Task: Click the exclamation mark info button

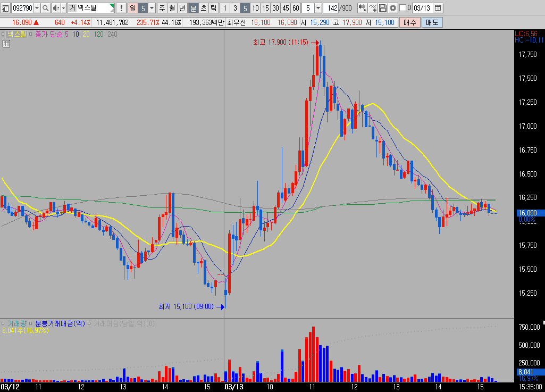Action: (x=121, y=7)
